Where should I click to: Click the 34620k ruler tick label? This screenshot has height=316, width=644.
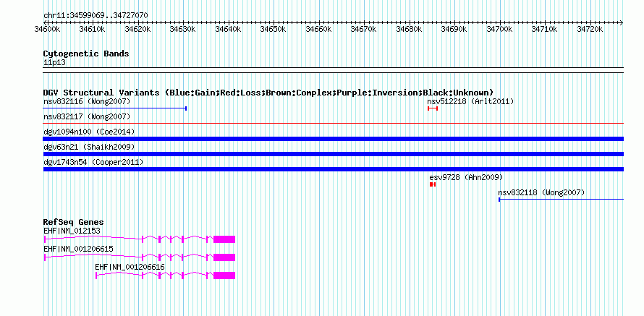pyautogui.click(x=138, y=29)
